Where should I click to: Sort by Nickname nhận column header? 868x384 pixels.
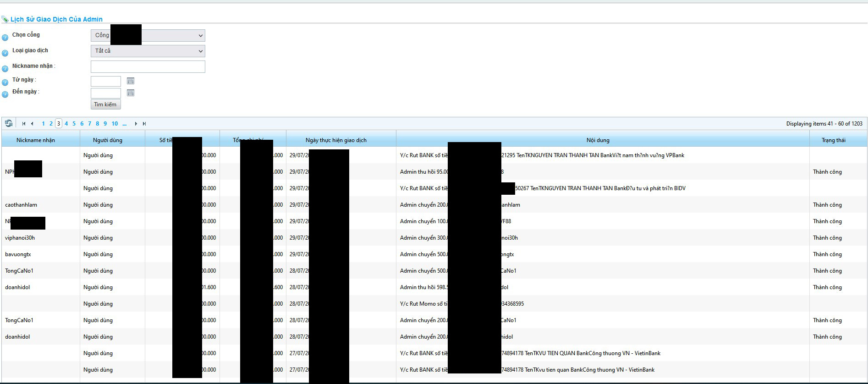[36, 140]
